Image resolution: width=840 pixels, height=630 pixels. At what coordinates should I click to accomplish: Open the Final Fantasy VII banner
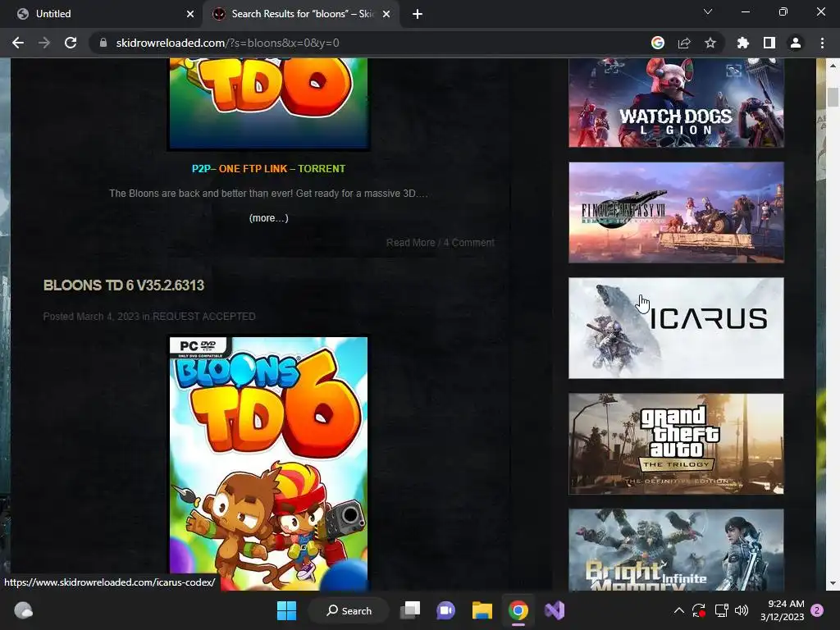pyautogui.click(x=676, y=212)
